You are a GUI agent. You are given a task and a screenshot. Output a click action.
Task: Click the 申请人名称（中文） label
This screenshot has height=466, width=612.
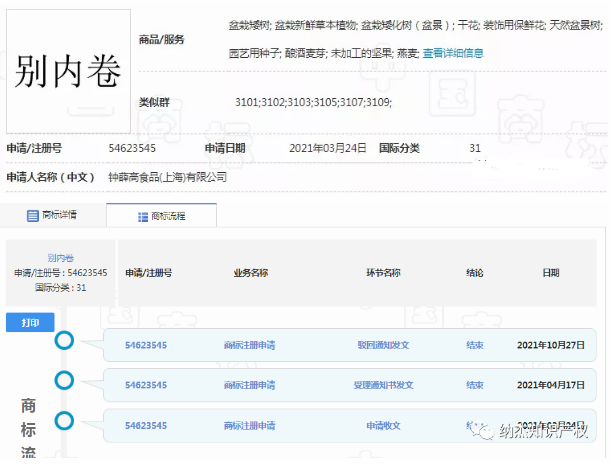tap(51, 178)
